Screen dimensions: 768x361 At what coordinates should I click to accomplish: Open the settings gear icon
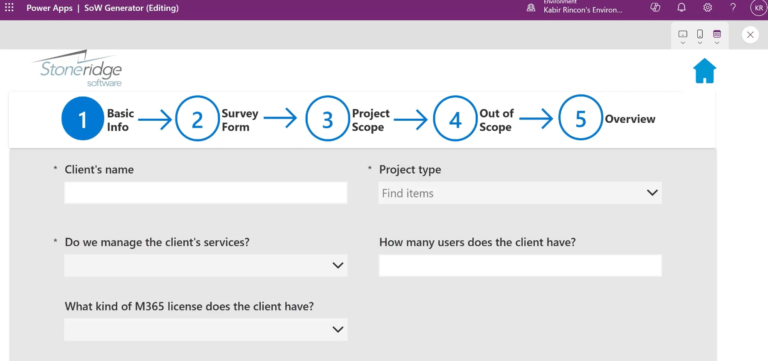pos(707,7)
